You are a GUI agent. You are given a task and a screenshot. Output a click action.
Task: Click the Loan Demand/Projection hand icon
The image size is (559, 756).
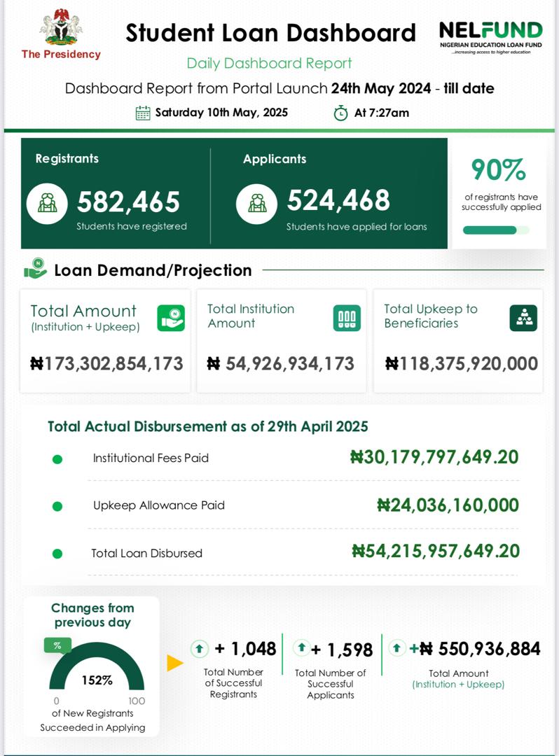coord(35,269)
